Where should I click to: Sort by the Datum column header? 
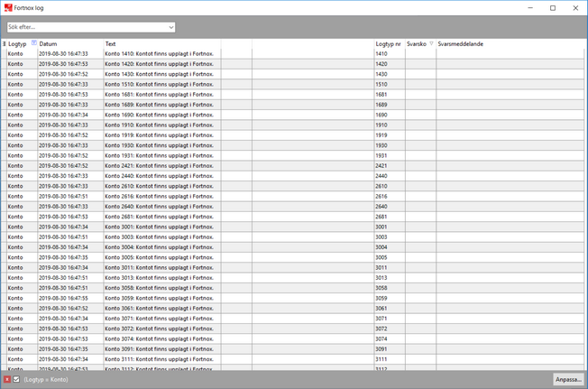coord(70,44)
